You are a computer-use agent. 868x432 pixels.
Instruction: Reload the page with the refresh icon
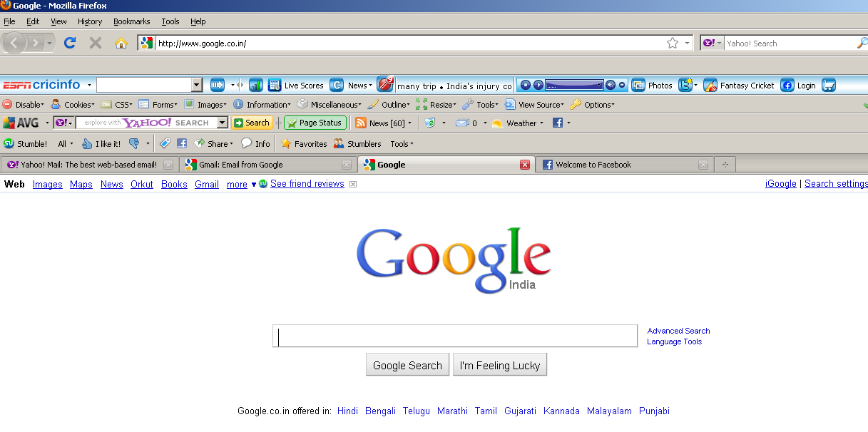70,43
